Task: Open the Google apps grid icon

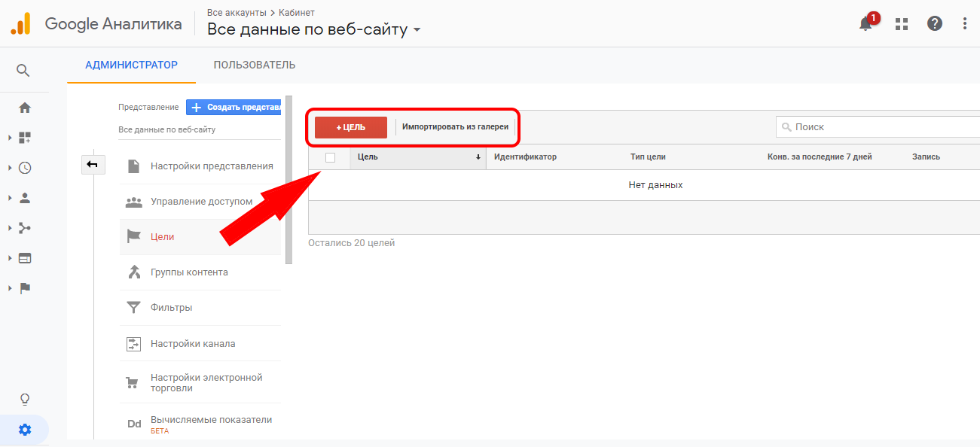Action: [901, 23]
